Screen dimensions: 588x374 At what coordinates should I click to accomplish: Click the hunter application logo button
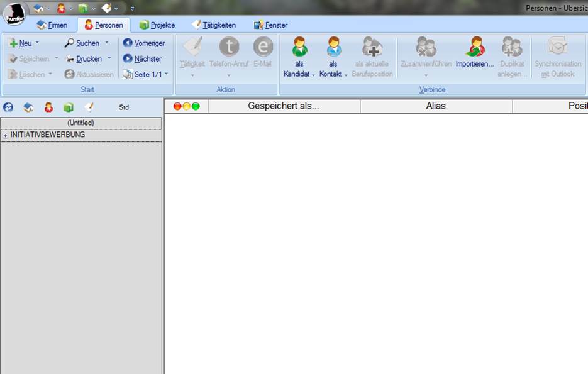14,14
